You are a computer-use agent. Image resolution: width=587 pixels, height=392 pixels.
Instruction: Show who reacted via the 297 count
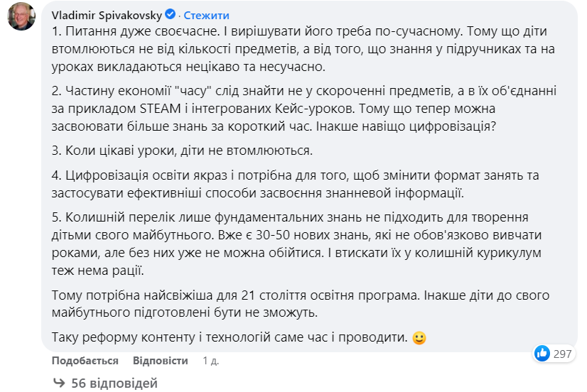click(563, 353)
